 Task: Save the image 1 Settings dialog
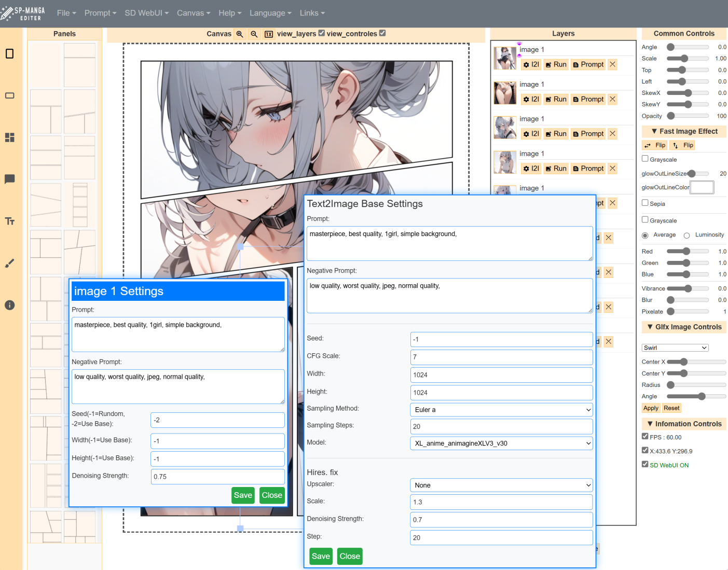(x=243, y=495)
